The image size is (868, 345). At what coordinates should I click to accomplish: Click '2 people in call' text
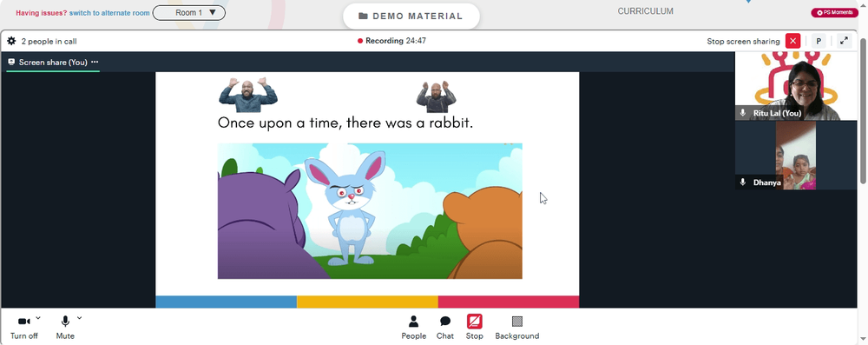pos(49,41)
